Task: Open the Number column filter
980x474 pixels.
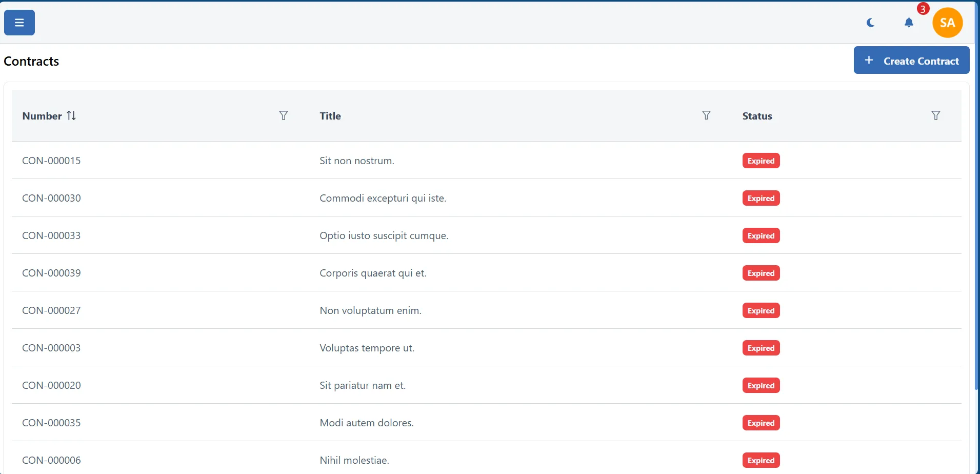Action: pos(283,116)
